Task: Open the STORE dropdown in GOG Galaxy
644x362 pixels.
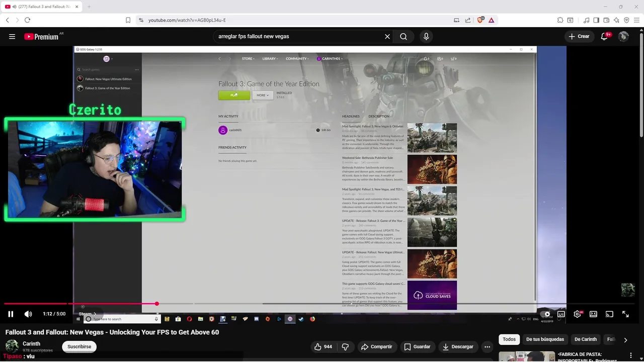Action: click(x=248, y=59)
